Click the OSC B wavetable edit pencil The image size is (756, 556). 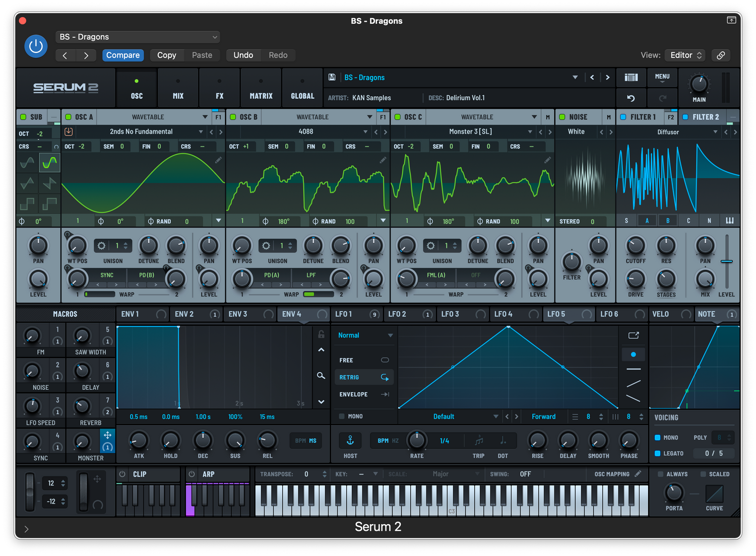click(383, 160)
